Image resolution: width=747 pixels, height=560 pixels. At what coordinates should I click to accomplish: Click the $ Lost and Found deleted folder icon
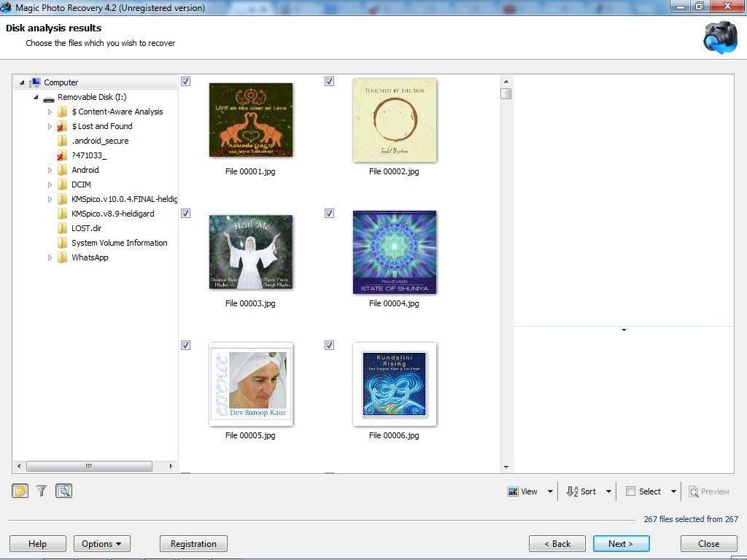[61, 127]
